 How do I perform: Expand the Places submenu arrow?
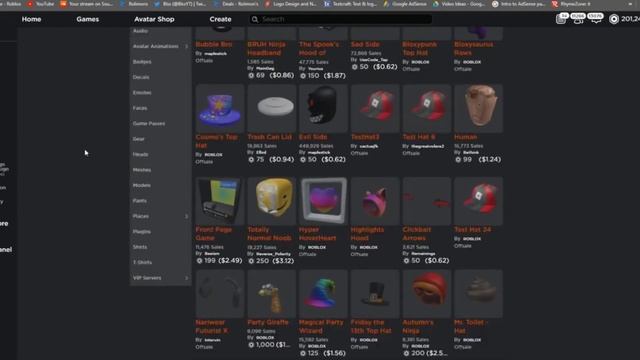187,216
